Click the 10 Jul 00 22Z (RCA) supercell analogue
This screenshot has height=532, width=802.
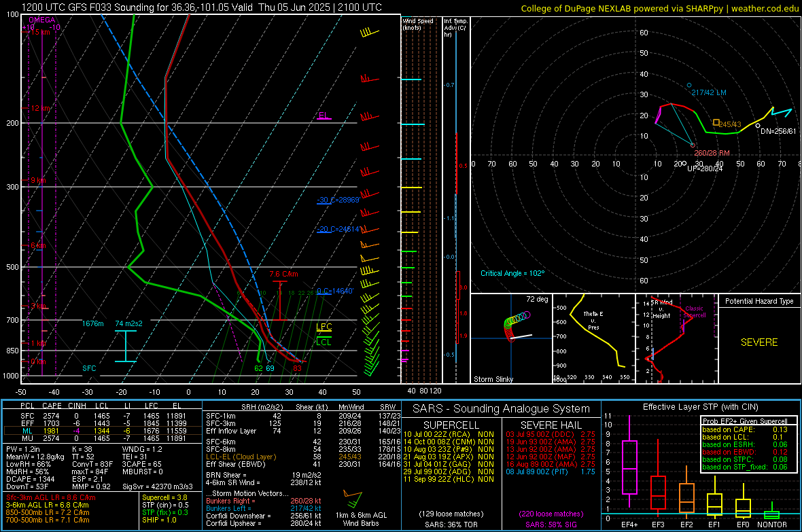click(x=449, y=434)
